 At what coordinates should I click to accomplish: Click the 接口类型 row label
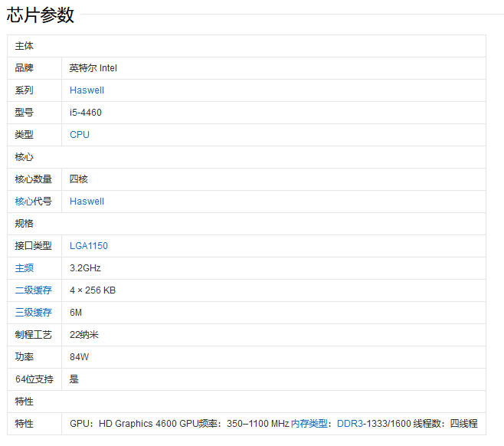pyautogui.click(x=33, y=246)
